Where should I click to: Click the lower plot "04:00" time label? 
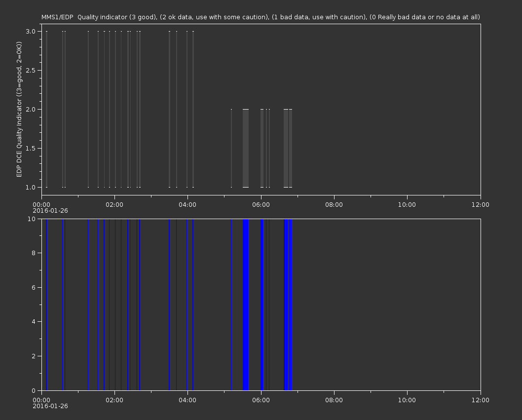pyautogui.click(x=187, y=400)
